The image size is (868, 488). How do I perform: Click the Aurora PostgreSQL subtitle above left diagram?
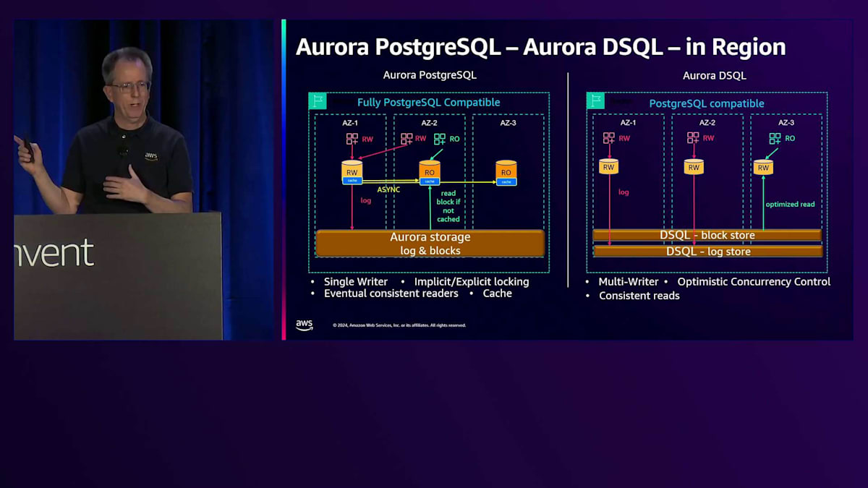coord(430,75)
